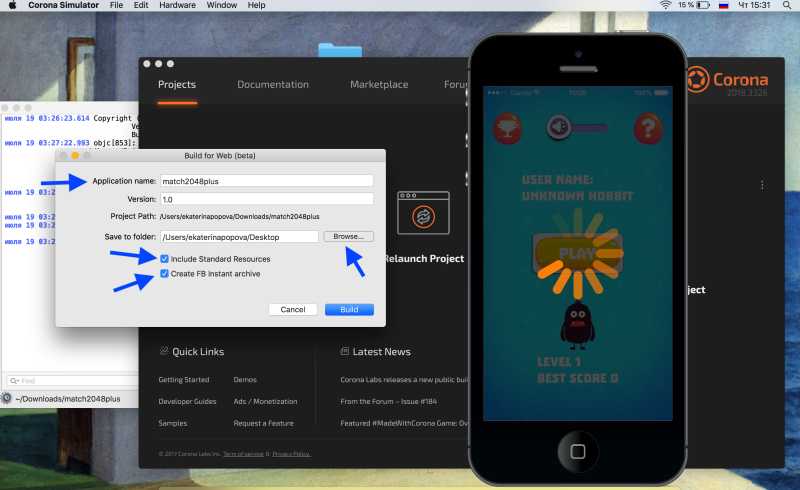Switch to the Documentation tab
Screen dimensions: 800x490
[273, 85]
